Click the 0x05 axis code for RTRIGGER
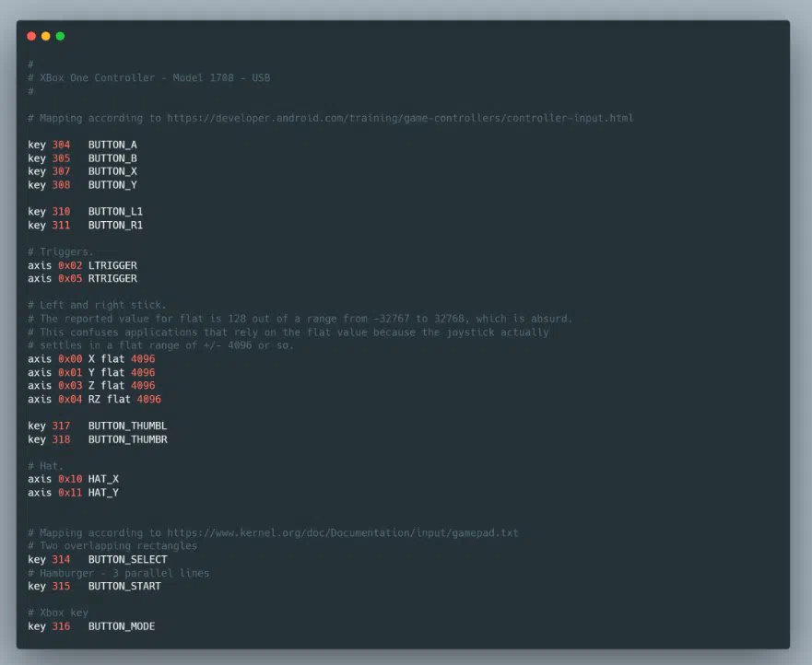Image resolution: width=812 pixels, height=665 pixels. point(70,278)
